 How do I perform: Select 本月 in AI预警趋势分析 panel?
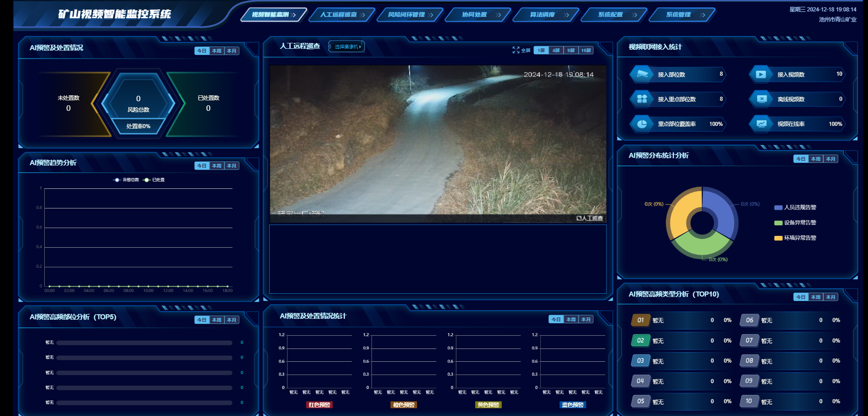coord(232,166)
